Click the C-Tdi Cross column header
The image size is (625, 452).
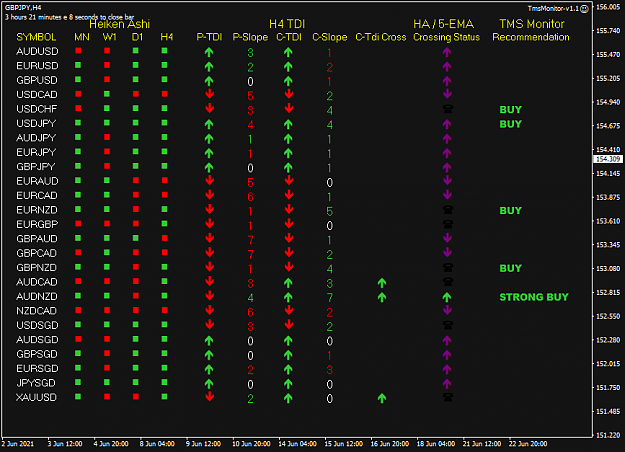pyautogui.click(x=381, y=37)
